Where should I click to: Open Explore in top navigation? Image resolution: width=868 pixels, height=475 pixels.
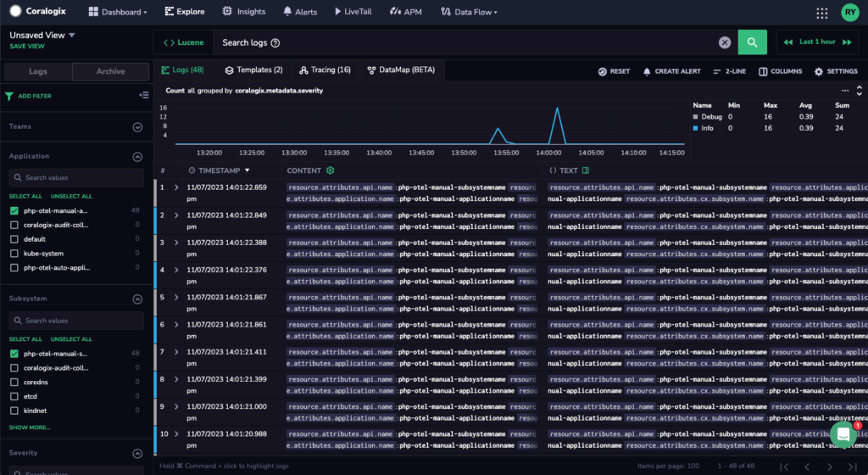pyautogui.click(x=184, y=12)
